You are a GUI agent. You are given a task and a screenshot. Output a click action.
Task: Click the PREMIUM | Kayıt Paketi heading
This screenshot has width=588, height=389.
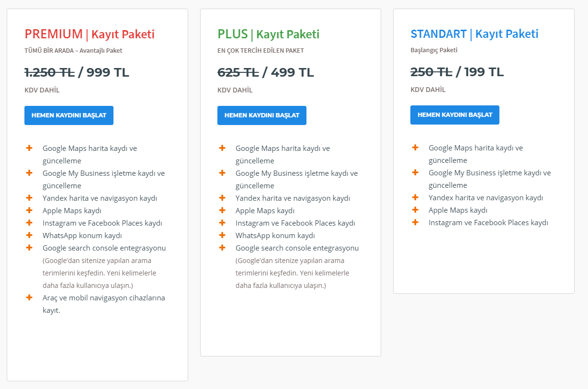coord(90,34)
